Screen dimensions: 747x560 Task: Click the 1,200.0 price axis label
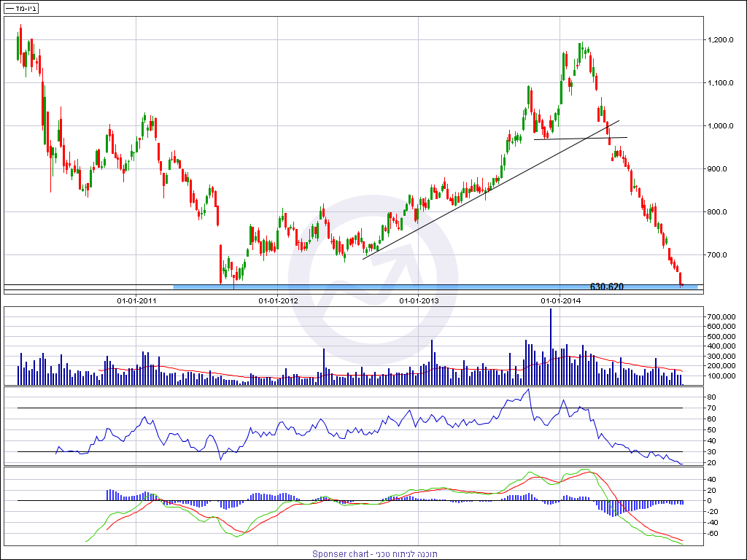pos(723,39)
